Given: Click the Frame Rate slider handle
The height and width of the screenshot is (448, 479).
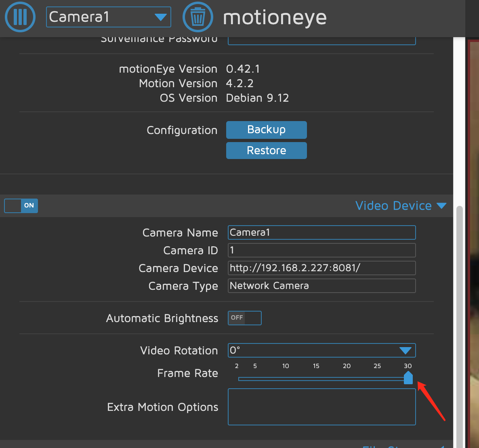Looking at the screenshot, I should tap(408, 378).
